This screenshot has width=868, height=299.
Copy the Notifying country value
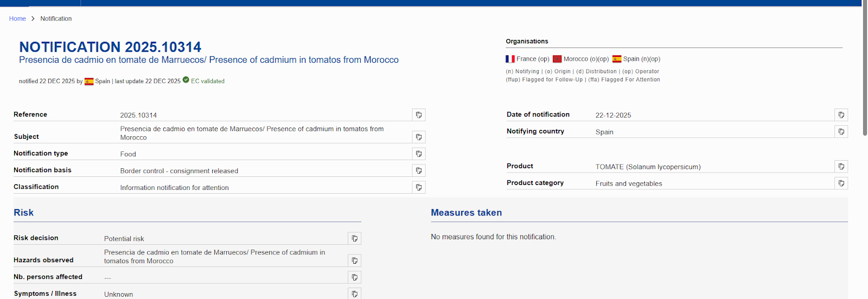tap(841, 132)
